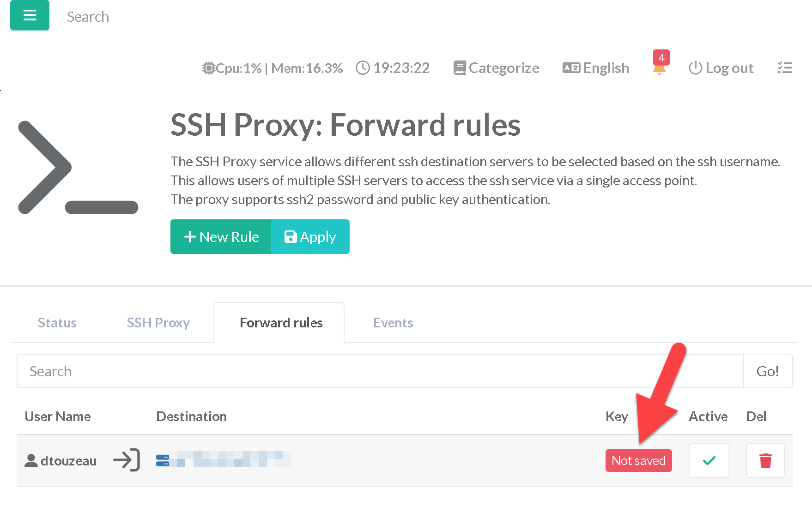
Task: Open the English language selector
Action: coord(596,68)
